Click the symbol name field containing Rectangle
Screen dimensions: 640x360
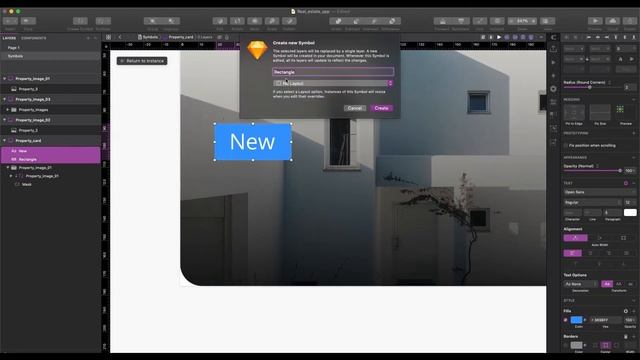(x=333, y=72)
